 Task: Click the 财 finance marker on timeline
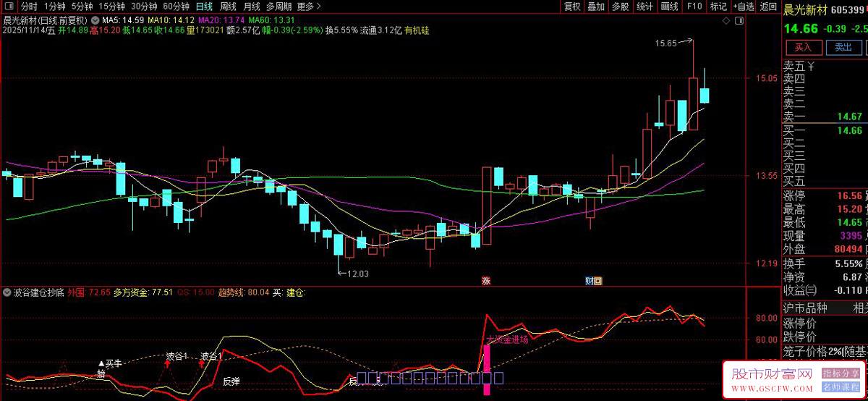(589, 281)
